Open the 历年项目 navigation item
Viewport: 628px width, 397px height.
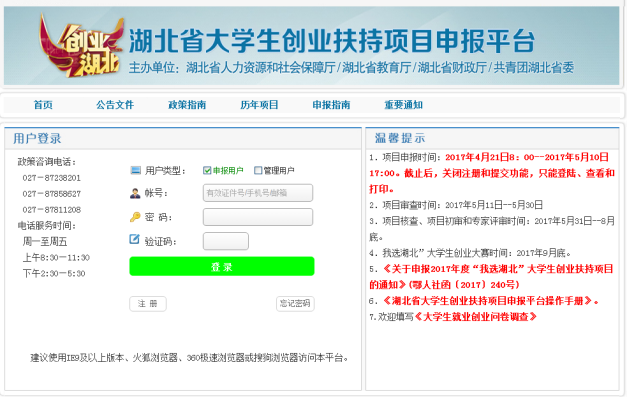coord(259,105)
